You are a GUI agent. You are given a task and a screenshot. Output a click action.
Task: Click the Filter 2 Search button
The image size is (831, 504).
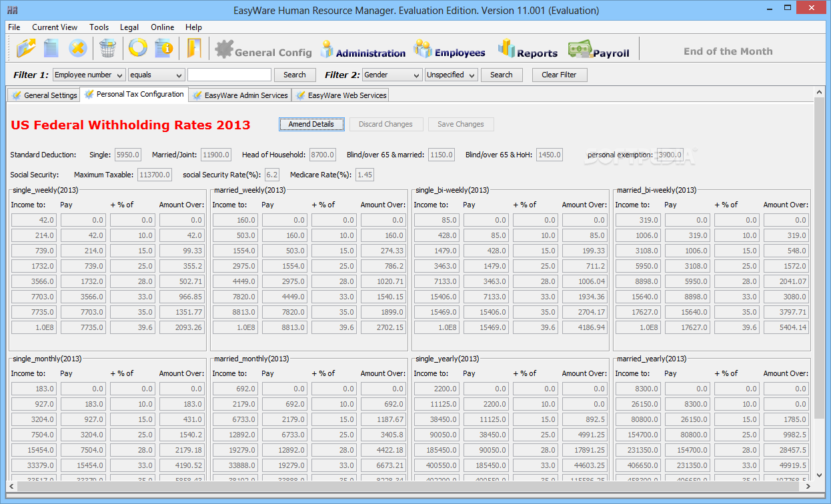(x=502, y=75)
